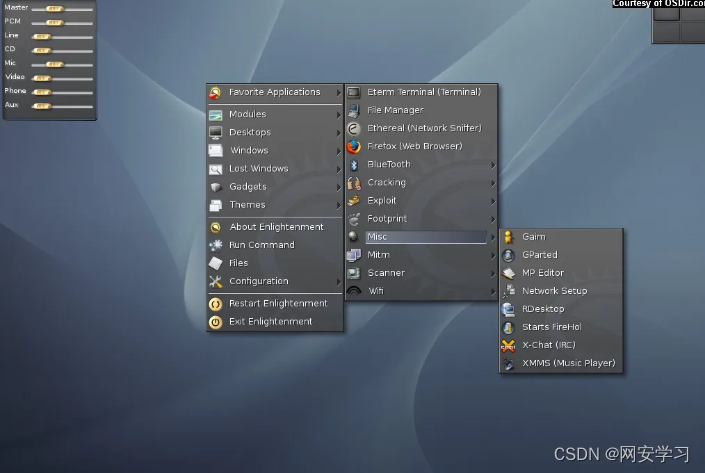
Task: Click the GParted disk icon
Action: click(x=509, y=255)
